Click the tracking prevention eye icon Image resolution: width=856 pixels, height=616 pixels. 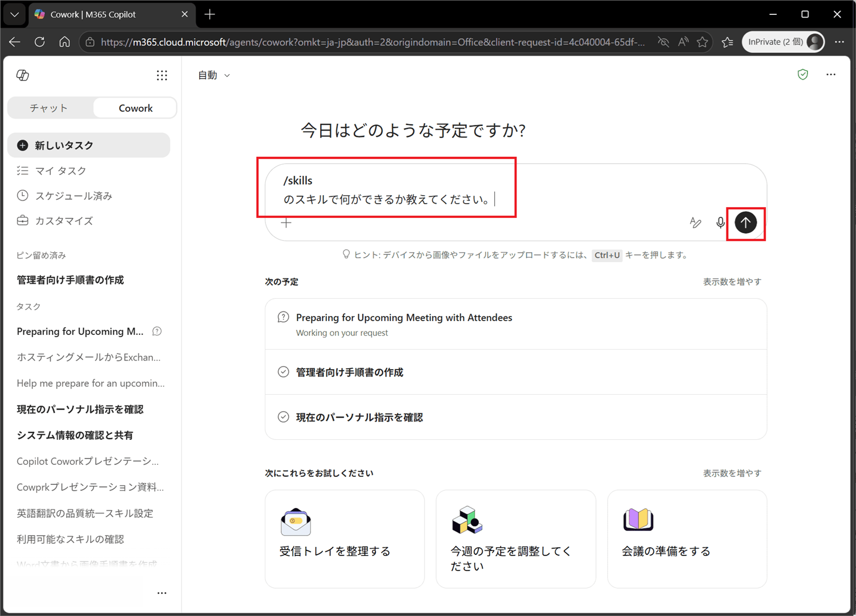tap(663, 42)
